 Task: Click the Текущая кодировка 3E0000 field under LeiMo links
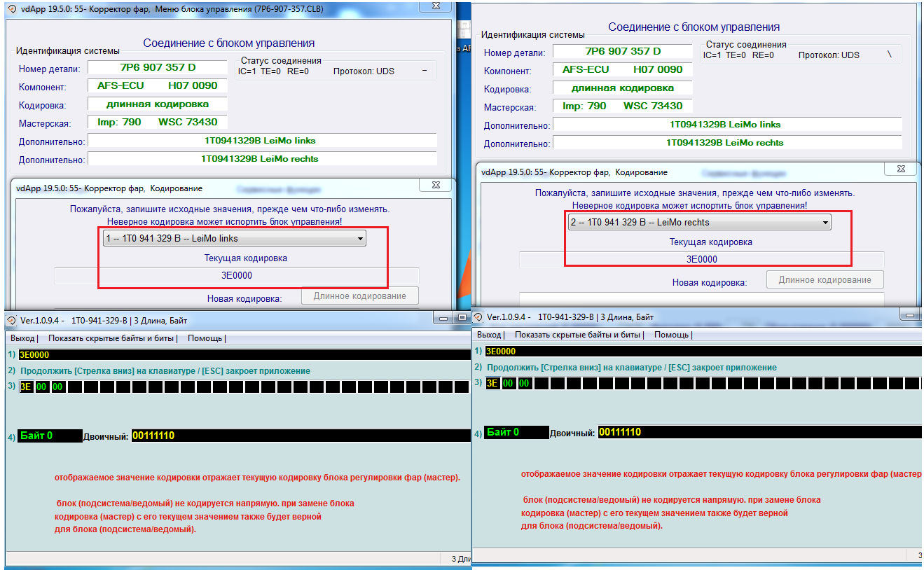237,276
